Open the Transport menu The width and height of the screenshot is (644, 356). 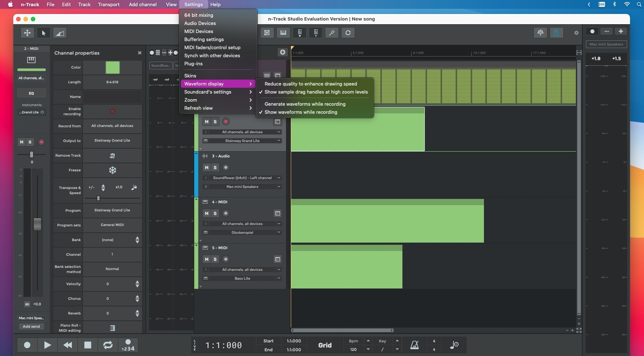(x=109, y=4)
